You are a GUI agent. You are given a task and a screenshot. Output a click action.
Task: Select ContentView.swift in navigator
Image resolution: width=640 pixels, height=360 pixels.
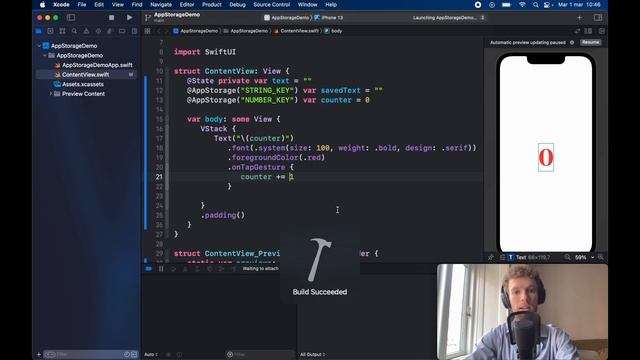click(x=86, y=75)
